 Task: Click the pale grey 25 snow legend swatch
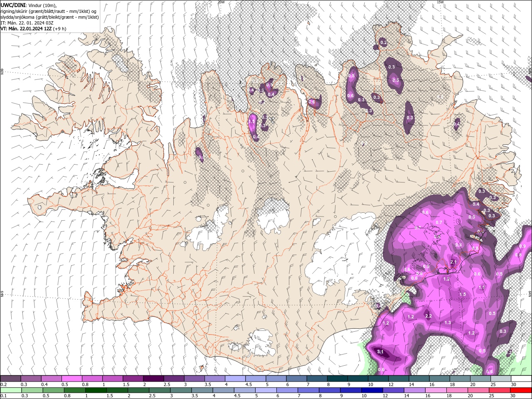(501, 379)
